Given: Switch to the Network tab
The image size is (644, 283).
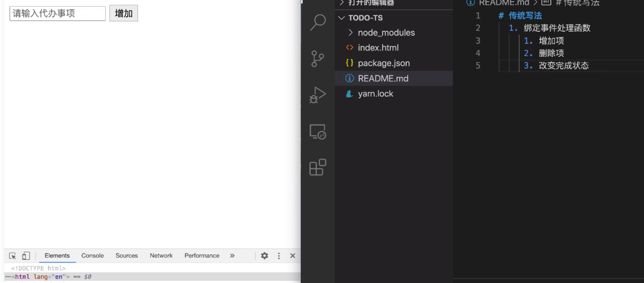Looking at the screenshot, I should (x=161, y=256).
